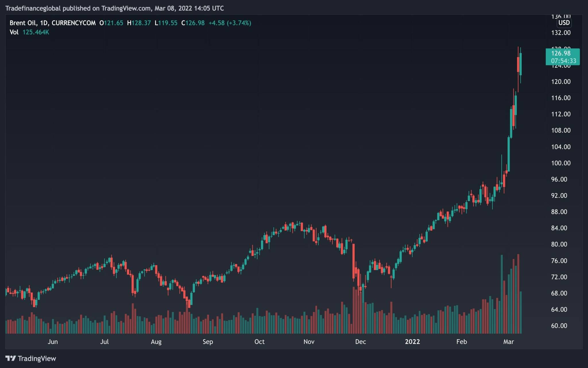Click the Dec label on time axis

coord(360,342)
